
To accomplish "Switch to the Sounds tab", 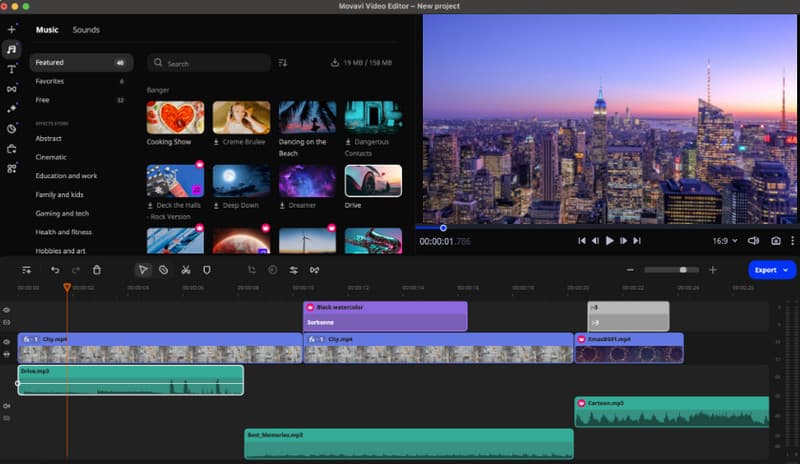I will point(86,30).
